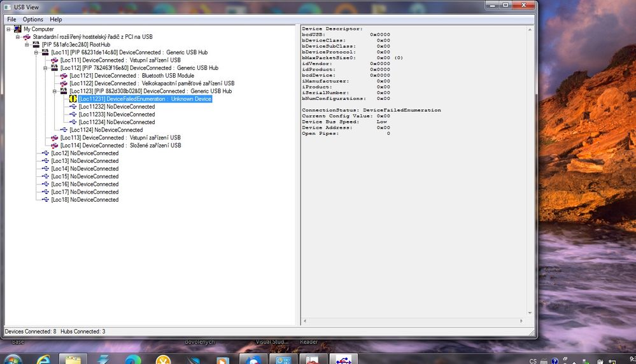Click the empty port icon for [Loc12]
The image size is (636, 364).
pos(45,153)
